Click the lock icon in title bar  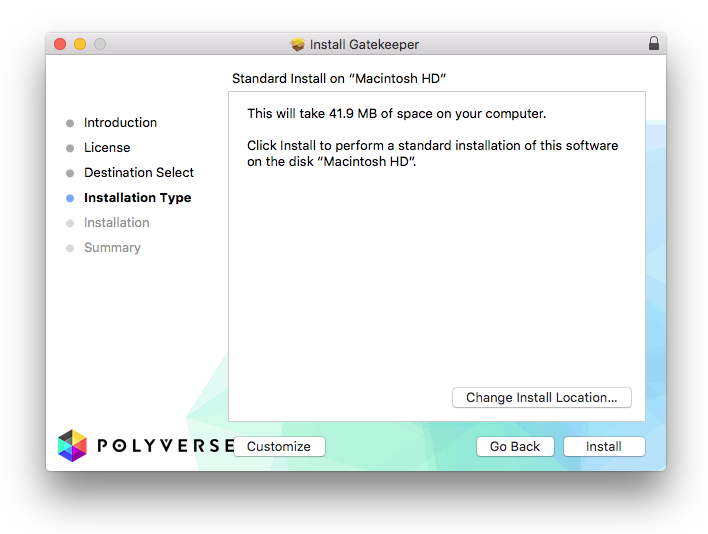coord(653,43)
